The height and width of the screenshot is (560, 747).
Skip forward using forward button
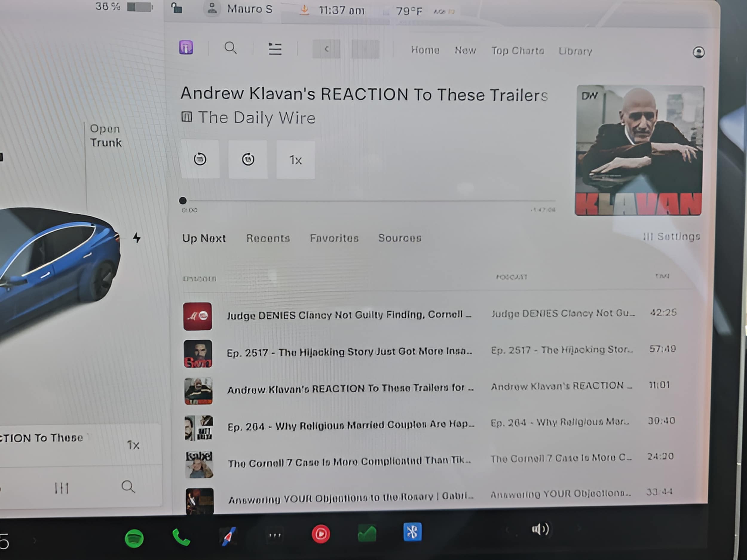(x=248, y=159)
